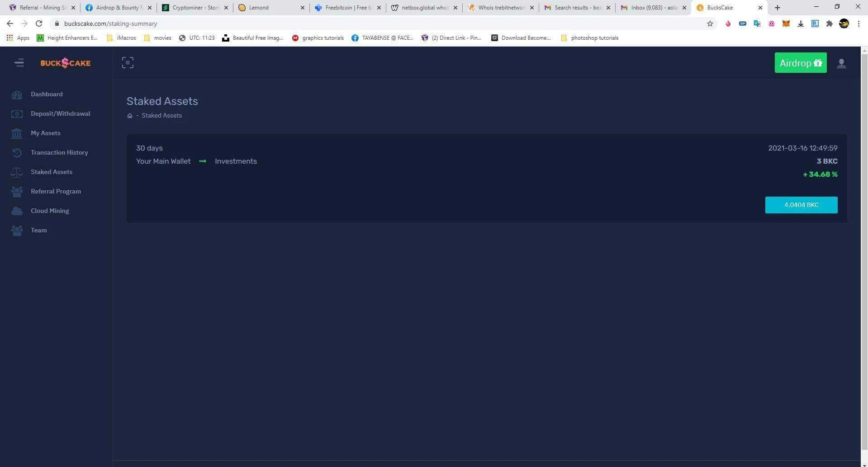Open new browser tab

click(778, 8)
